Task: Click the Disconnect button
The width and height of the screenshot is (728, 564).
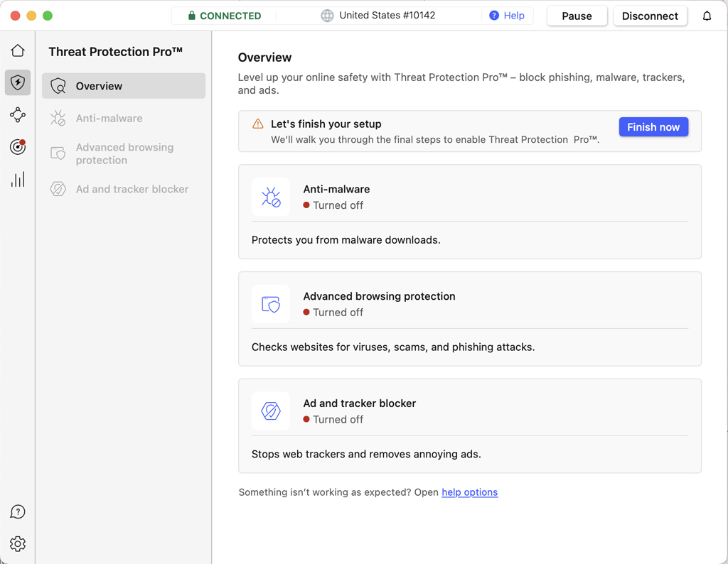Action: pyautogui.click(x=650, y=15)
